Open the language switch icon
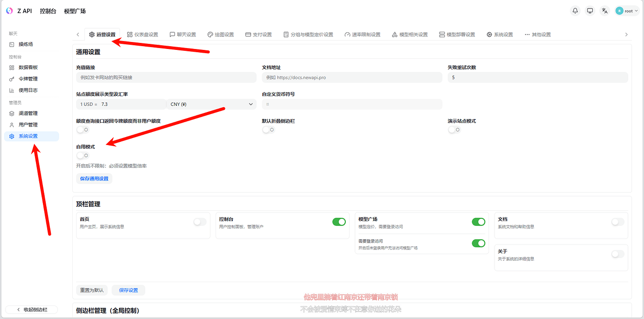This screenshot has height=319, width=644. [605, 11]
